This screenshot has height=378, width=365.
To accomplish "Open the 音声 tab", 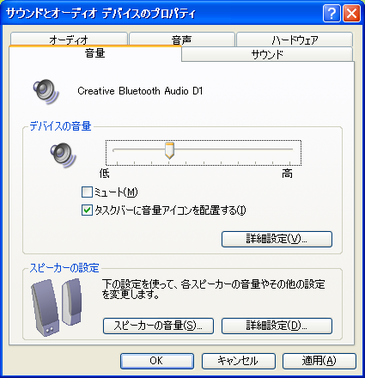I will click(182, 39).
